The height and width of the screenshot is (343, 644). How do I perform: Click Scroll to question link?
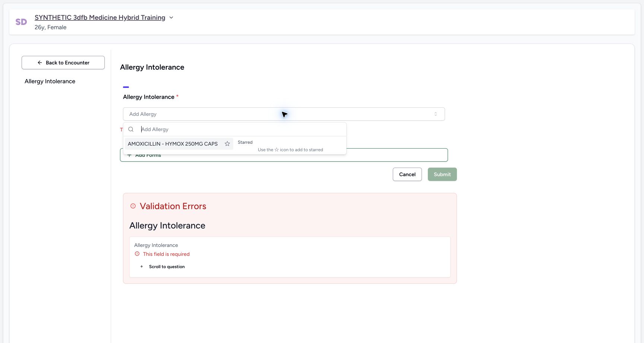pyautogui.click(x=162, y=267)
